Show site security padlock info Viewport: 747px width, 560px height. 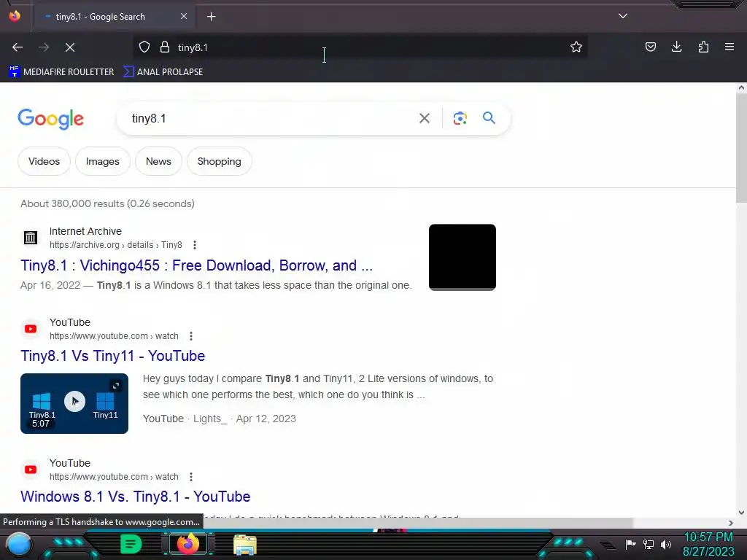(165, 47)
